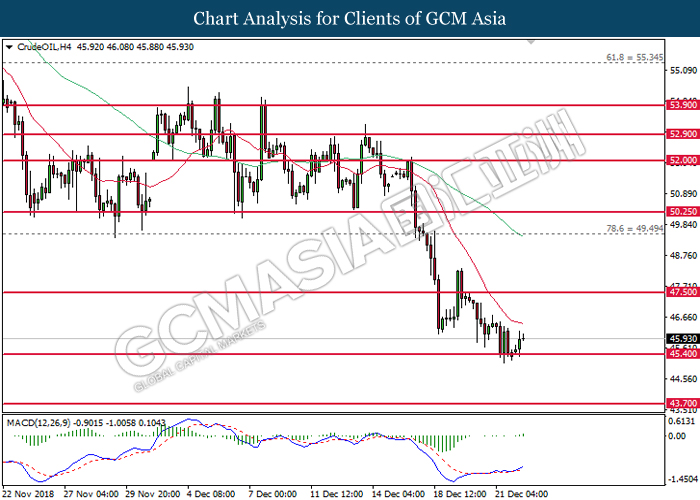This screenshot has height=500, width=700.
Task: Click the 53.900 resistance price label
Action: 683,105
